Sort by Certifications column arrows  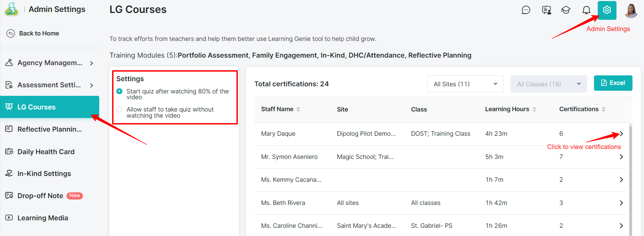click(603, 109)
